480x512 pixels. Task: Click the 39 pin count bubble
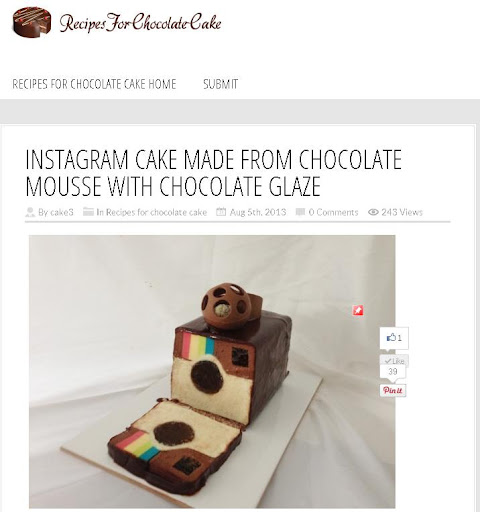coord(393,372)
